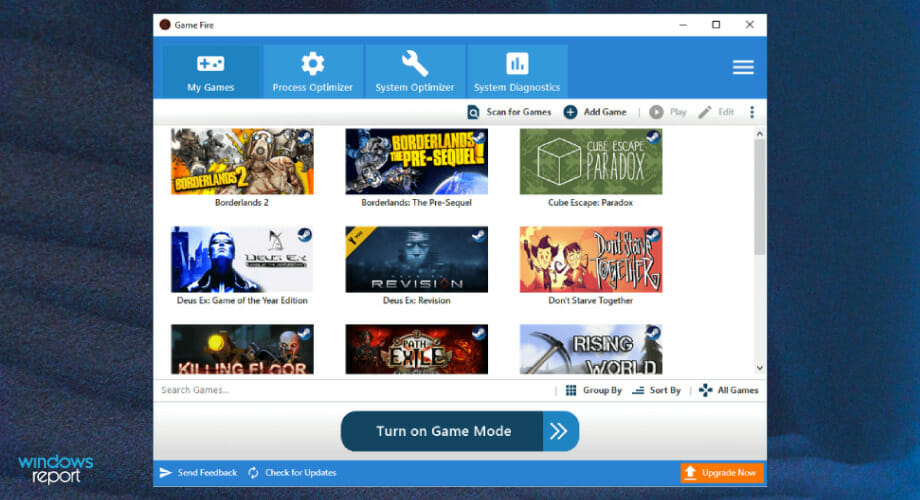Open the System Optimizer tab

[x=415, y=72]
